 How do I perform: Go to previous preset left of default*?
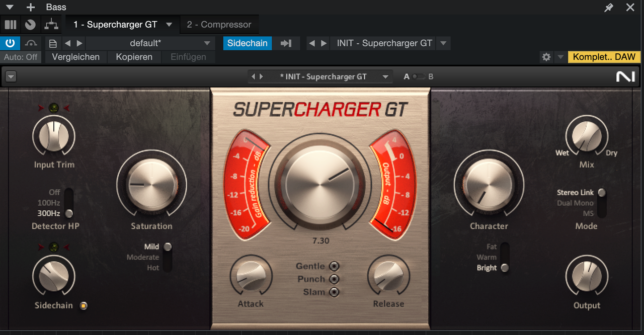(68, 43)
